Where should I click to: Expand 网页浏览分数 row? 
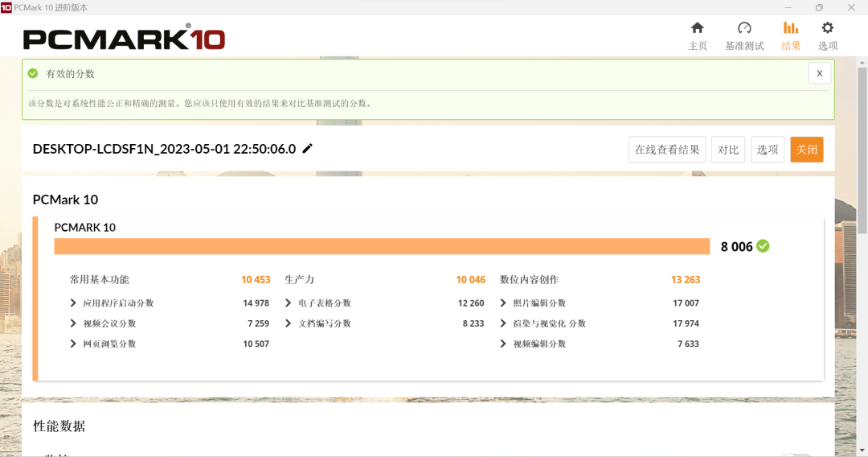point(73,344)
